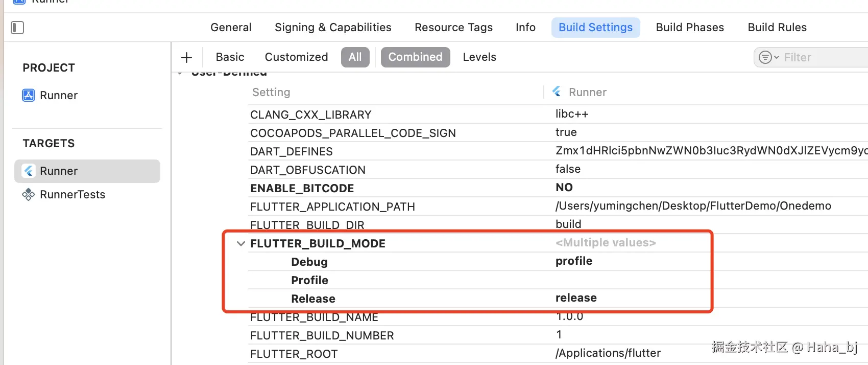The width and height of the screenshot is (868, 365).
Task: Open the General tab
Action: pyautogui.click(x=231, y=28)
